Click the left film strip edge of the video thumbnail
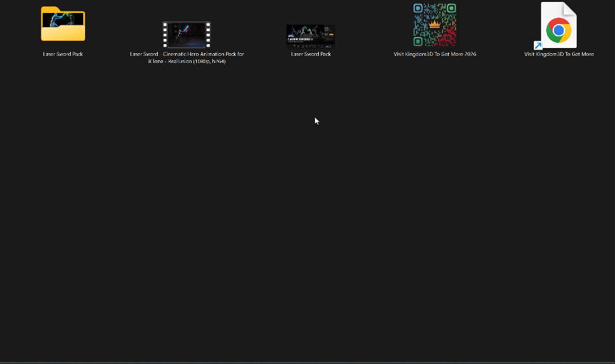This screenshot has height=364, width=615. click(165, 34)
